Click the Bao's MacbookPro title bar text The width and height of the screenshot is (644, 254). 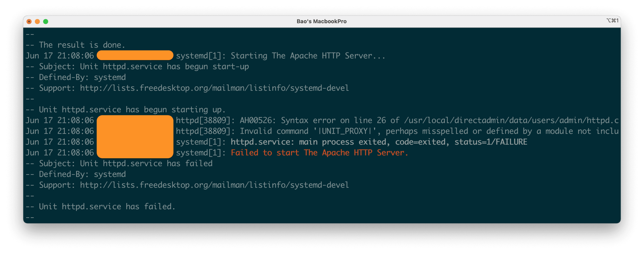(x=322, y=21)
